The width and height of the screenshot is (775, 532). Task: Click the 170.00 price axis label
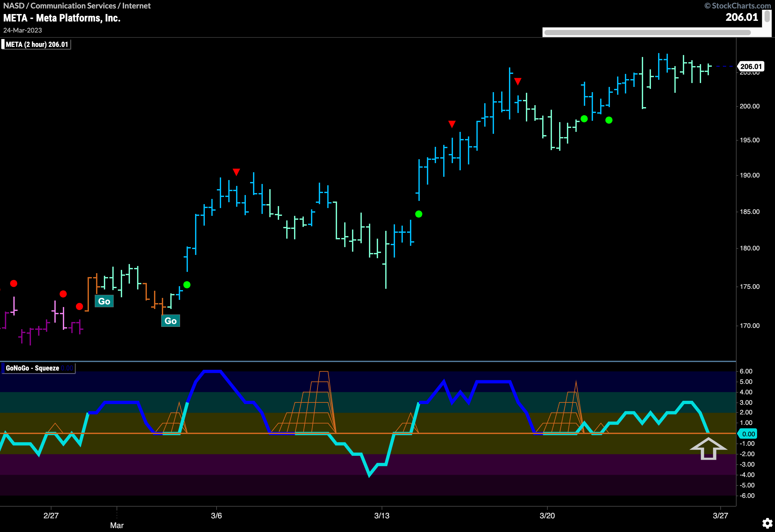point(749,325)
